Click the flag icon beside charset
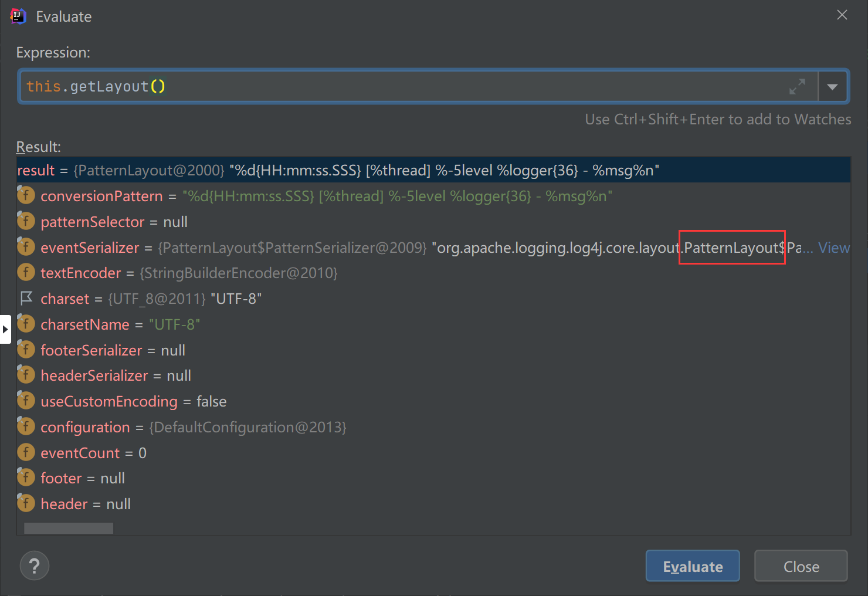The height and width of the screenshot is (596, 868). point(26,298)
